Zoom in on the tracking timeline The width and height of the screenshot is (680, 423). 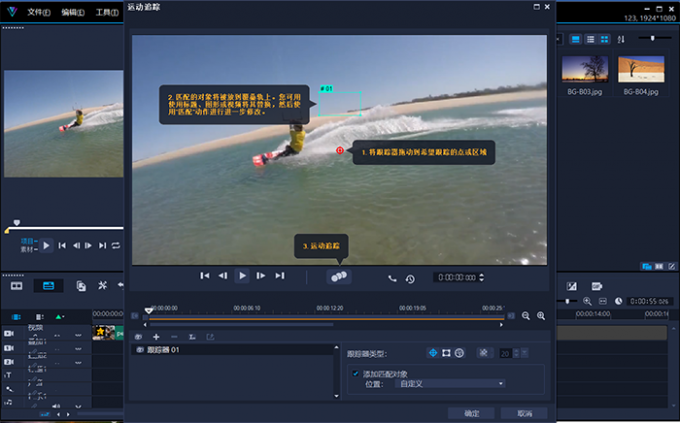pyautogui.click(x=541, y=316)
